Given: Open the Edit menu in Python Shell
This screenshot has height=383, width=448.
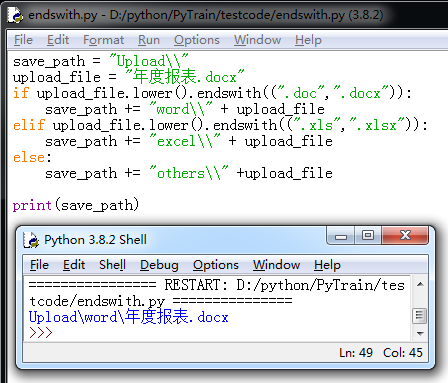Looking at the screenshot, I should point(74,265).
